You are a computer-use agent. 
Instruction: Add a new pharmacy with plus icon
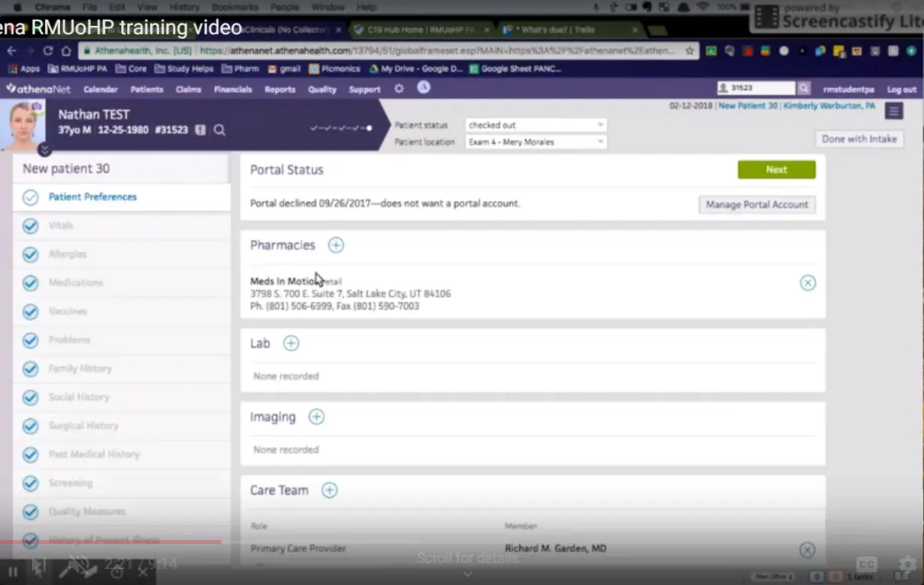(x=336, y=245)
